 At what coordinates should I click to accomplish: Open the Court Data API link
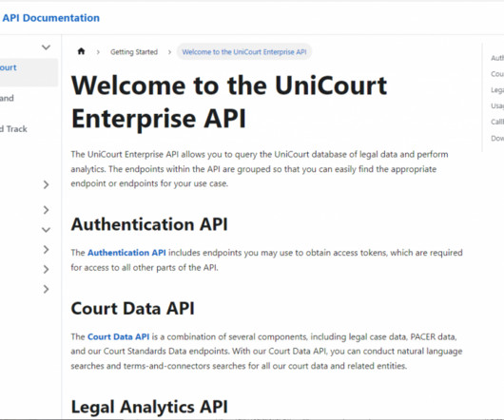118,336
